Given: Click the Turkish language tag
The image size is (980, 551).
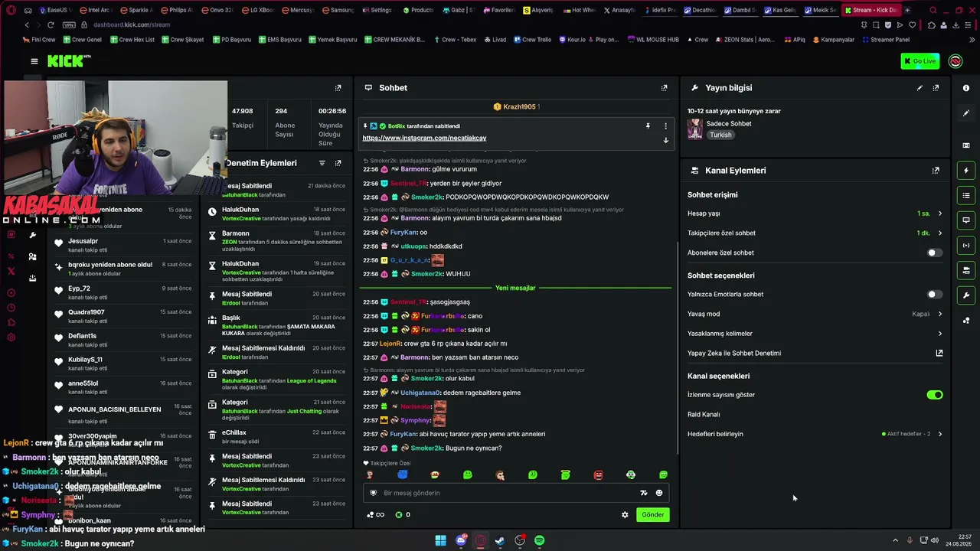Looking at the screenshot, I should tap(720, 135).
